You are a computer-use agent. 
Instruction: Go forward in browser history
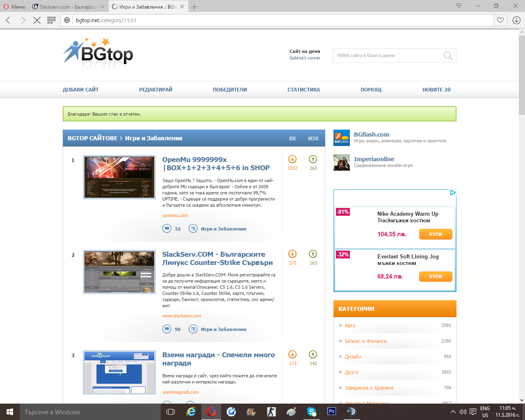coord(23,20)
